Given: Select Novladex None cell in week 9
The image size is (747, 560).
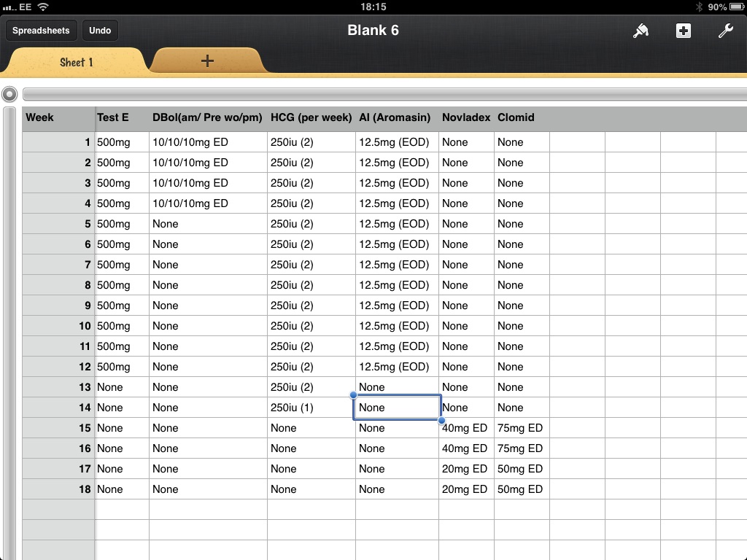Looking at the screenshot, I should [466, 306].
